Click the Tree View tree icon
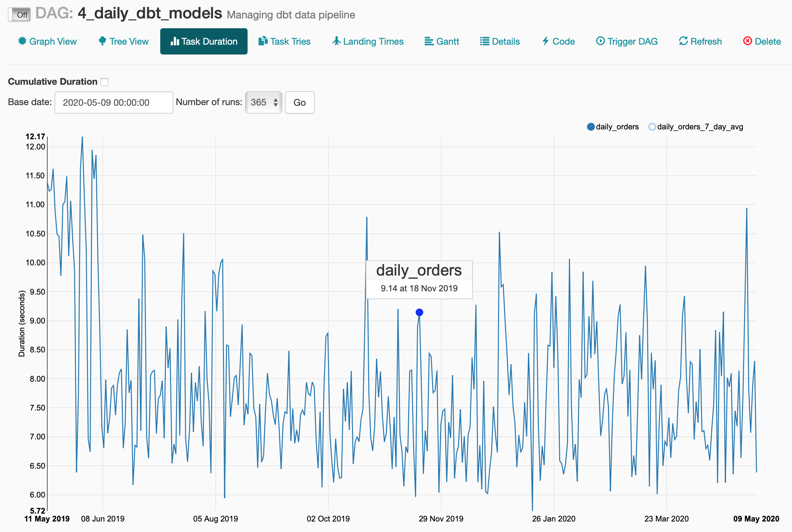792x532 pixels. pyautogui.click(x=102, y=41)
